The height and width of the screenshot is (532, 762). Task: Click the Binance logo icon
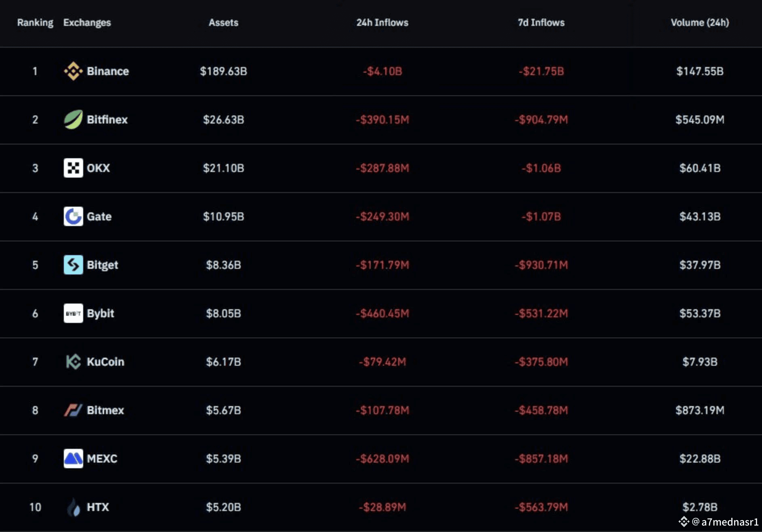point(73,71)
